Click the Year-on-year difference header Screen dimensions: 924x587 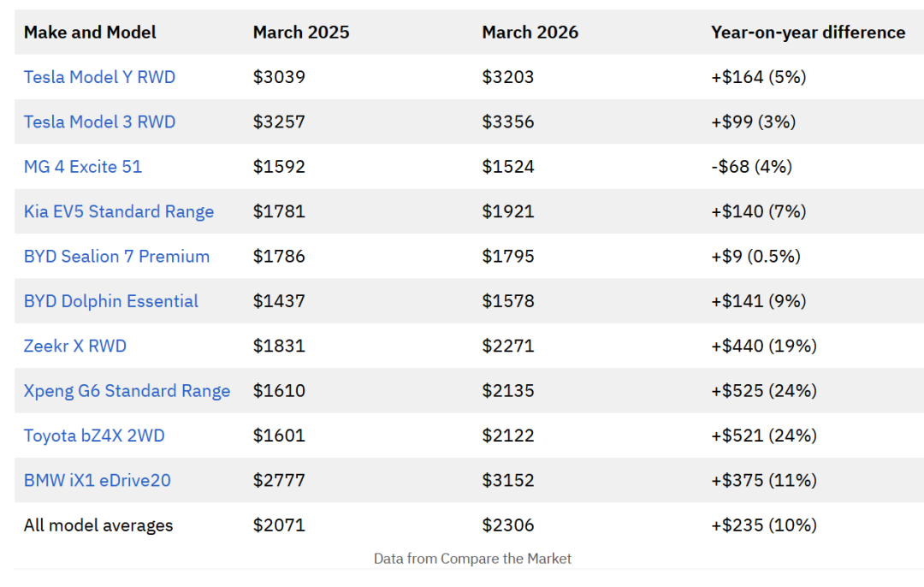click(808, 33)
